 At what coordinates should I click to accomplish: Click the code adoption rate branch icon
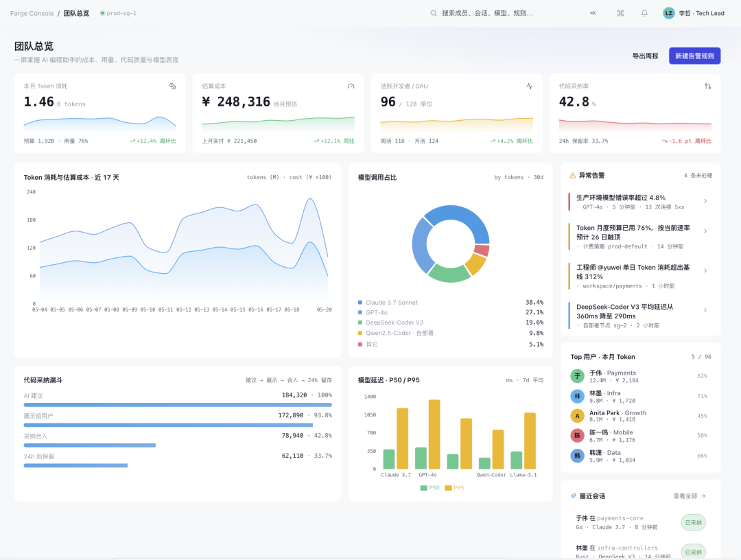[707, 86]
